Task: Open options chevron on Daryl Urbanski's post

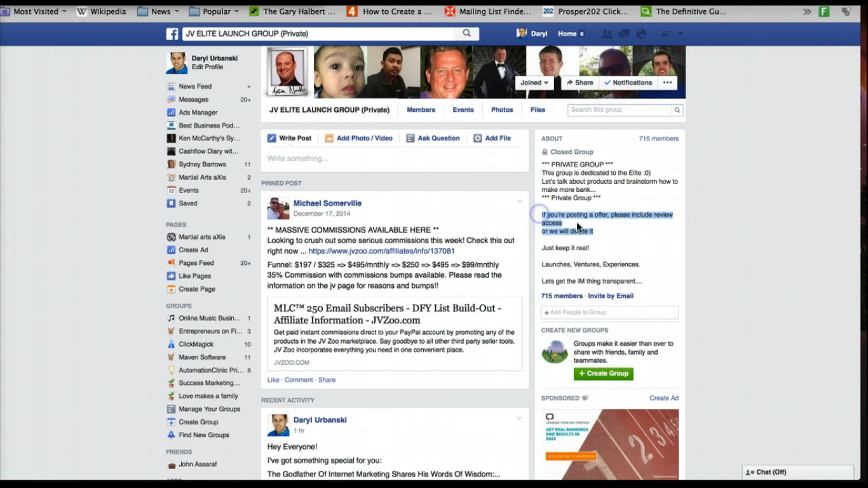Action: [x=519, y=418]
